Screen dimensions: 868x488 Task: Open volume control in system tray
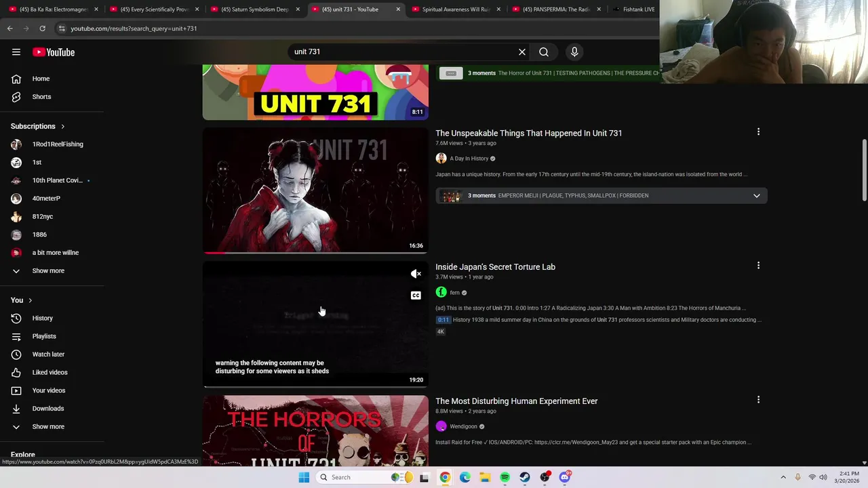click(823, 477)
